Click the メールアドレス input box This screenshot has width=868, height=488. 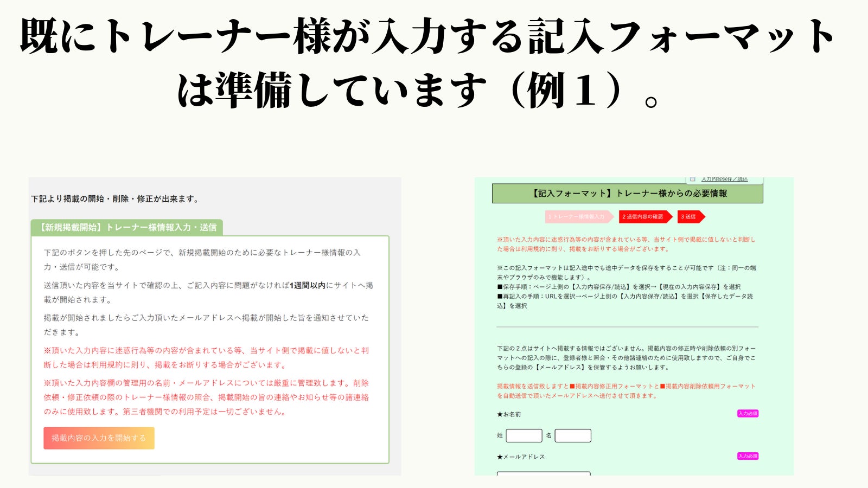pyautogui.click(x=543, y=473)
